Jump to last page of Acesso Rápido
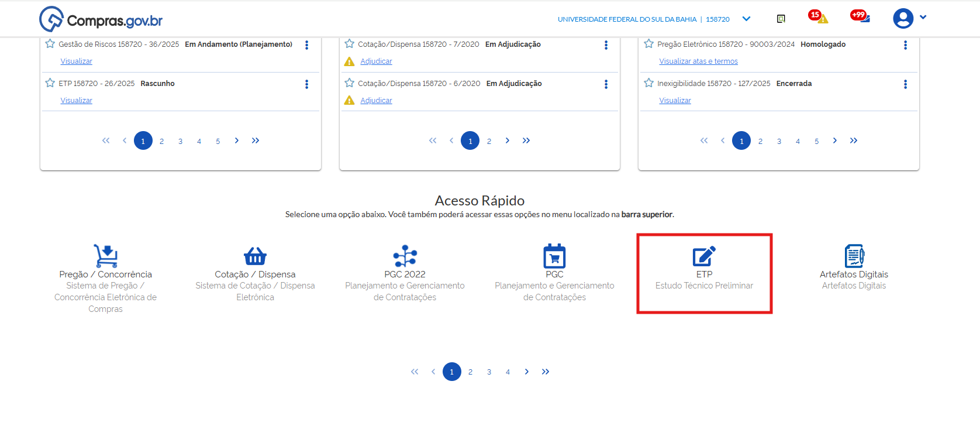980x436 pixels. 546,372
